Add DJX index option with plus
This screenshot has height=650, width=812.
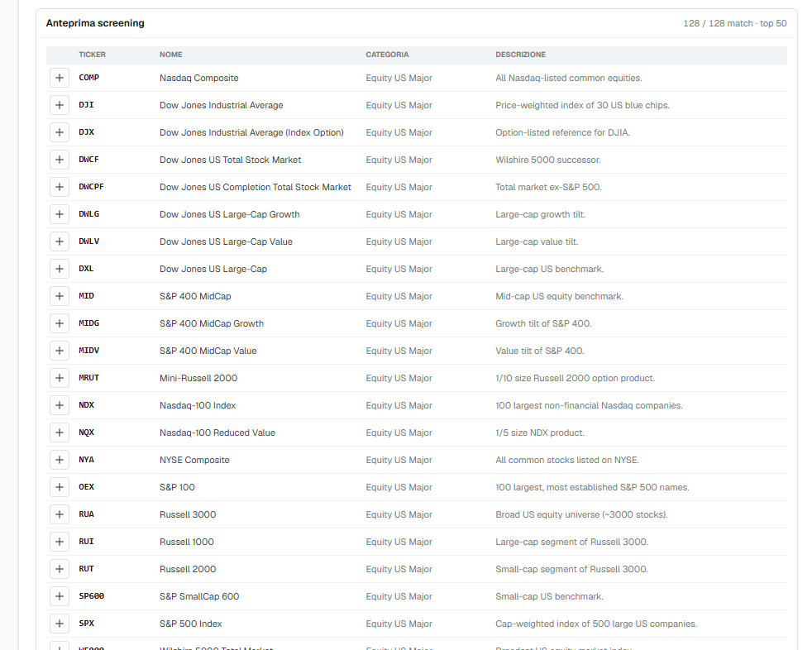pos(60,132)
